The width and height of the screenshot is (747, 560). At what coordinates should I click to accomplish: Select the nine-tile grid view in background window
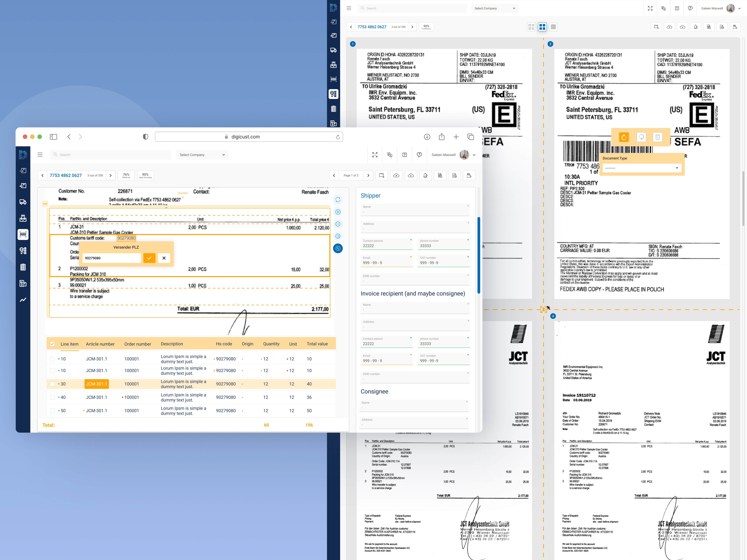531,27
